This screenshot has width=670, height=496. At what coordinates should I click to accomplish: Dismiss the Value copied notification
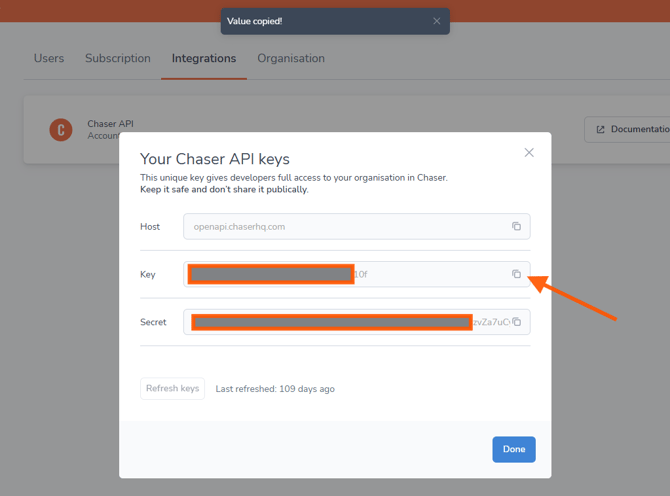(436, 21)
